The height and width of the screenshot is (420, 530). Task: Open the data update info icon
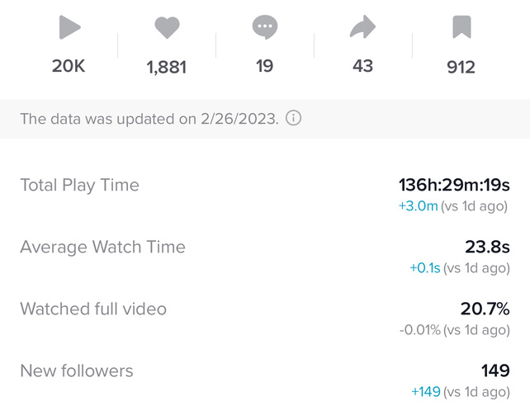(x=293, y=118)
